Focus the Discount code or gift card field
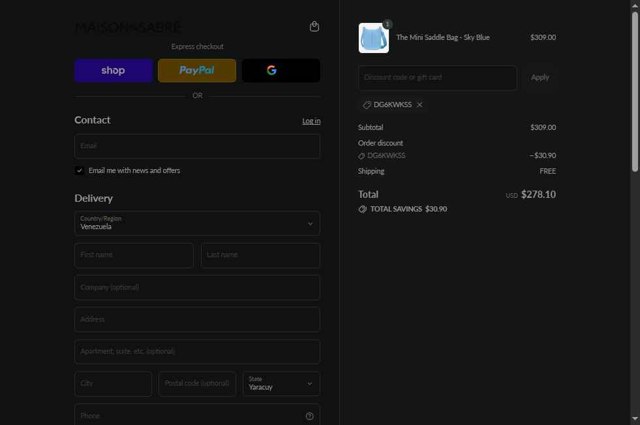This screenshot has width=640, height=425. pos(438,78)
